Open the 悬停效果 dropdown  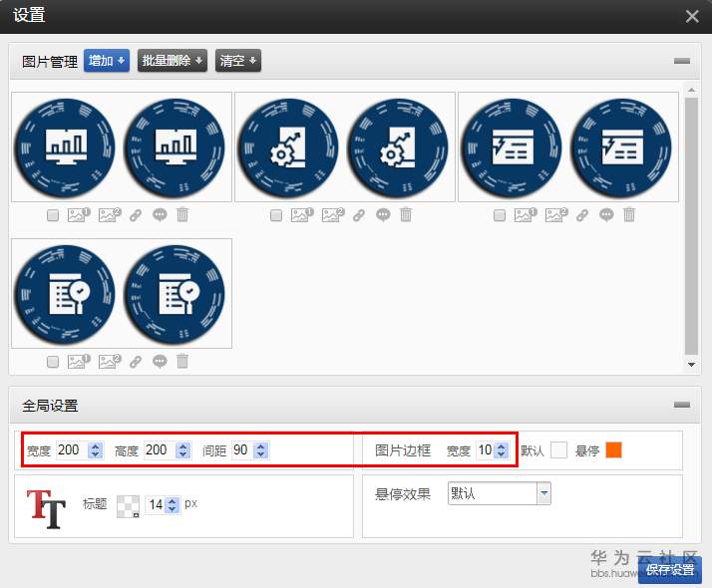500,493
